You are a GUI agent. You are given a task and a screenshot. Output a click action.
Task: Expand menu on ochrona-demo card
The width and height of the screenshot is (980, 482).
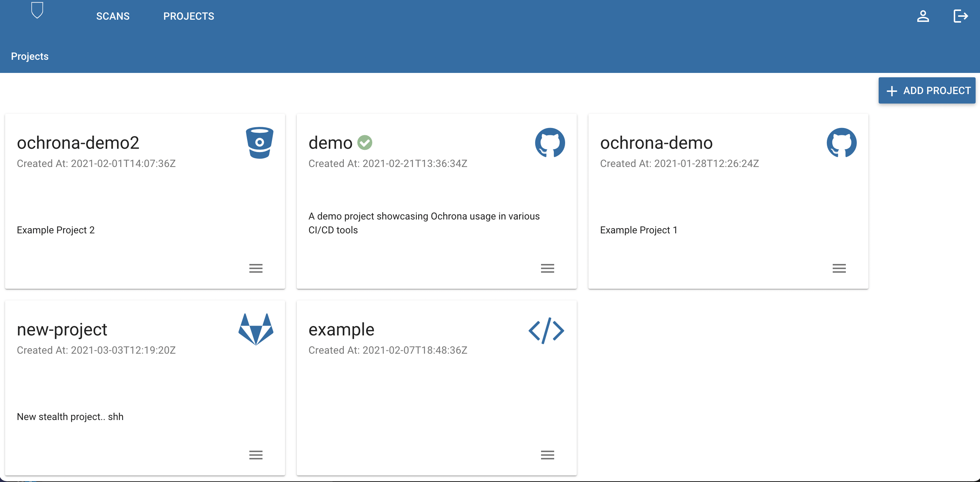(839, 268)
